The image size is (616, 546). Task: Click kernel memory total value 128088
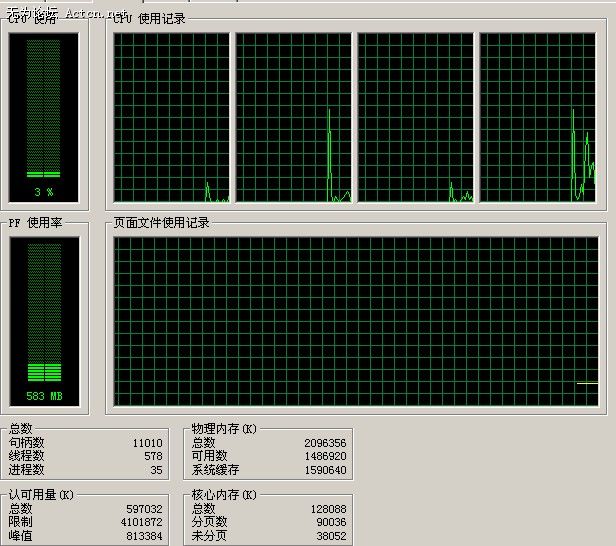point(328,509)
